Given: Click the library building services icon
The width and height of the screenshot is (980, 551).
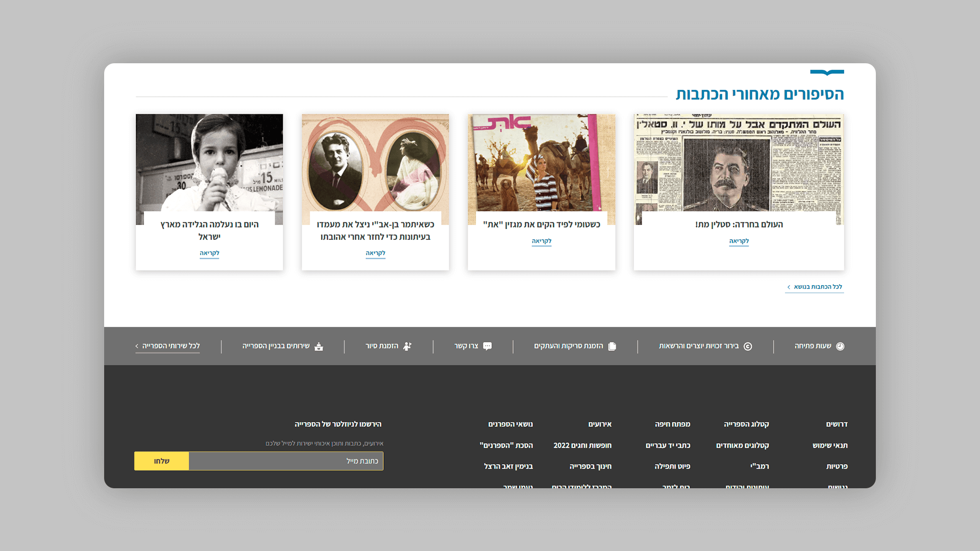Looking at the screenshot, I should (x=319, y=346).
